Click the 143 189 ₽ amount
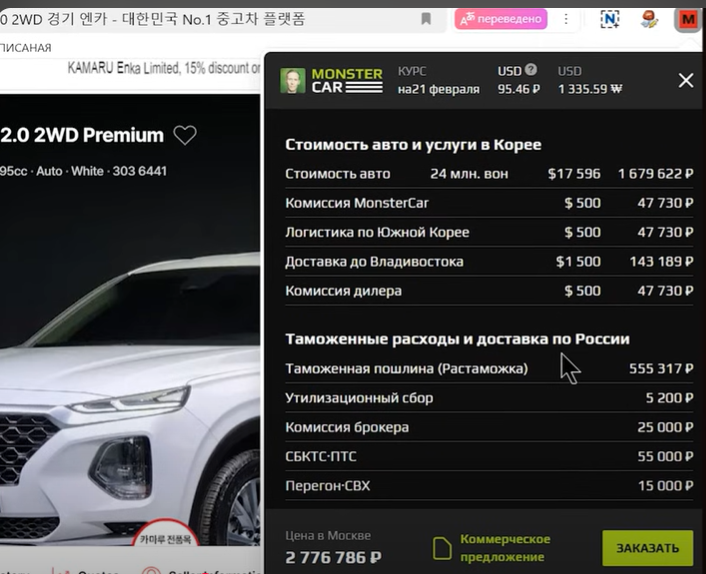Viewport: 706px width, 574px height. [661, 262]
